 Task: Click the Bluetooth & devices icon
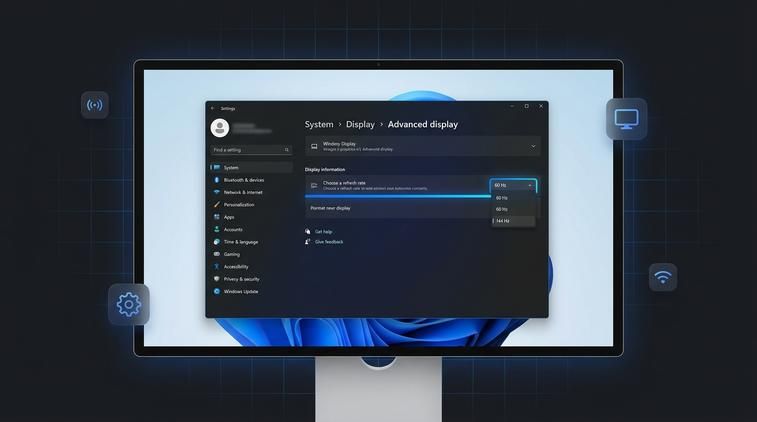coord(216,180)
